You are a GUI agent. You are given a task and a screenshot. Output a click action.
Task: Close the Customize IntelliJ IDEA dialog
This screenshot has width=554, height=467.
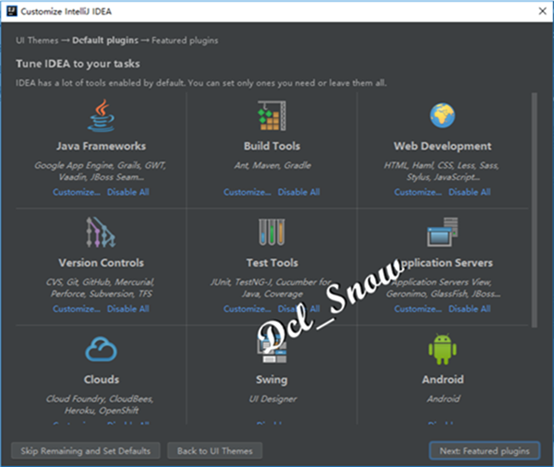tap(542, 11)
